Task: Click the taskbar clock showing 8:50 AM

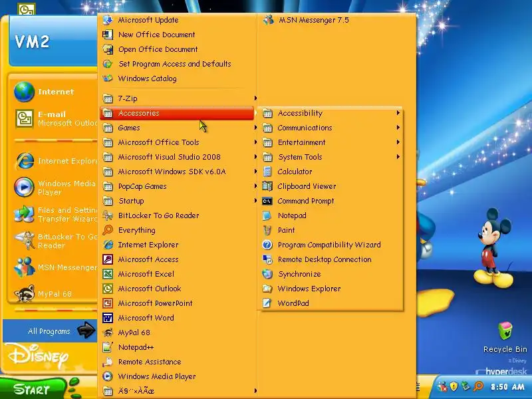Action: [507, 387]
